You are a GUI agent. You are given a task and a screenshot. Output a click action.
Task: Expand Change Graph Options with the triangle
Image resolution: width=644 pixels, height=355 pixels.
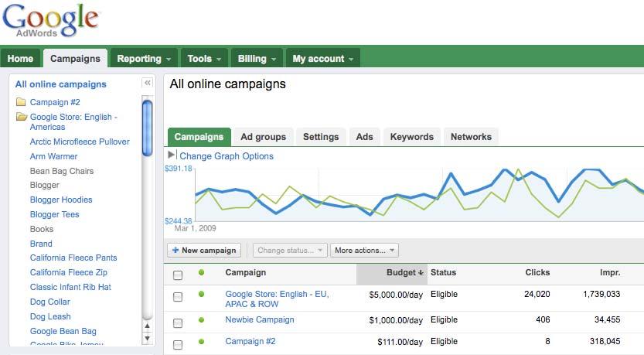[x=172, y=155]
